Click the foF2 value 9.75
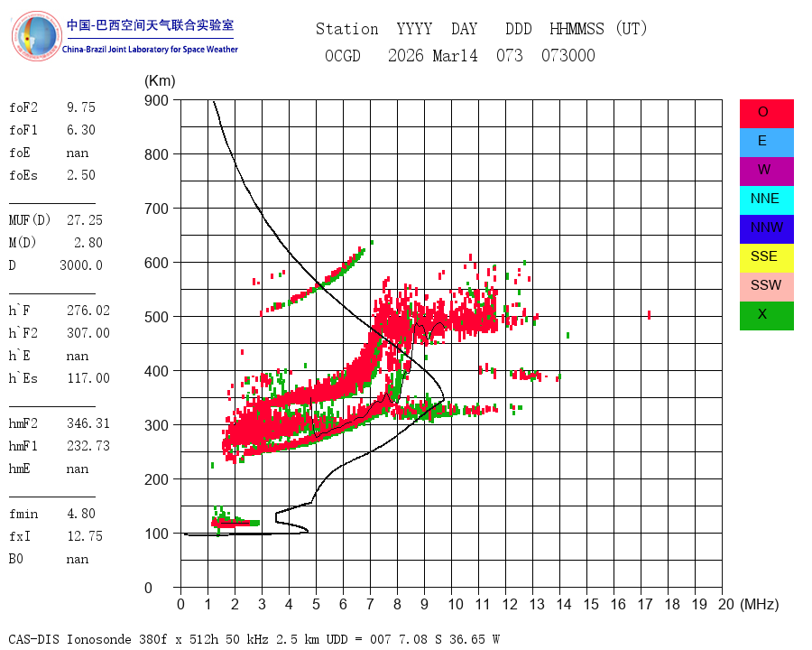Image resolution: width=812 pixels, height=650 pixels. click(x=81, y=107)
